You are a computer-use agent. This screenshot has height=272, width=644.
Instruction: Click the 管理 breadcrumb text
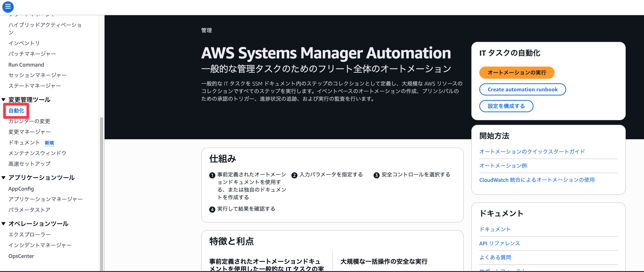point(207,30)
